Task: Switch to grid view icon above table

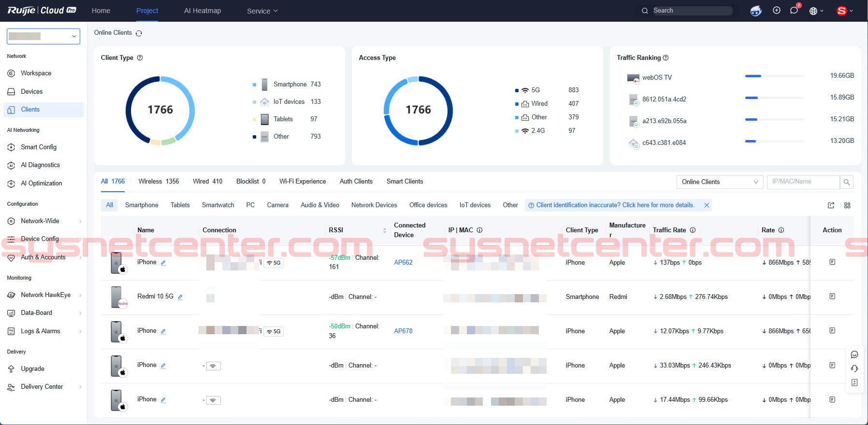Action: pos(847,205)
